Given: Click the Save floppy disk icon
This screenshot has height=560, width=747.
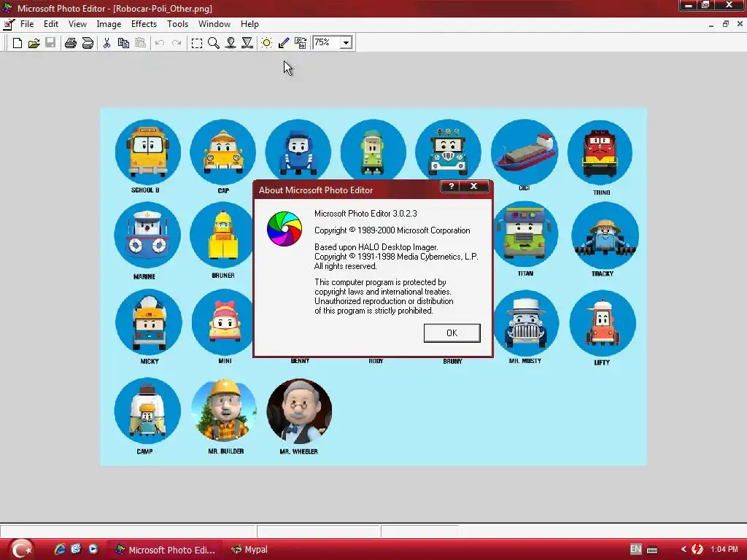Looking at the screenshot, I should [x=50, y=43].
